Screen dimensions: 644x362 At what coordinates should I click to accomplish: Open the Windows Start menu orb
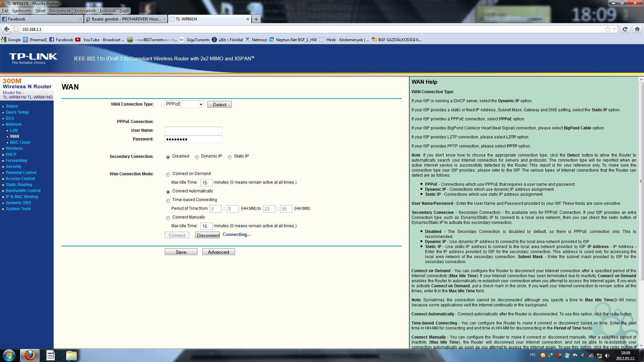(9, 355)
